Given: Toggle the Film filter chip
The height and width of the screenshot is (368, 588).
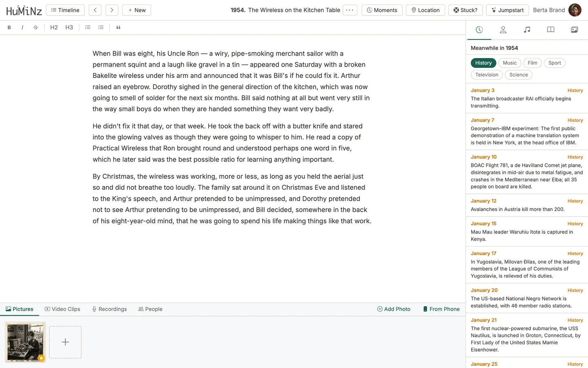Looking at the screenshot, I should (x=532, y=63).
